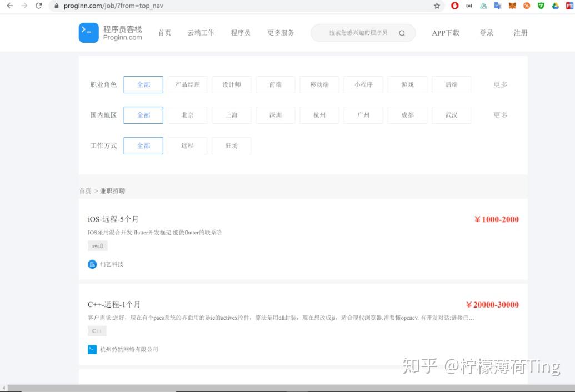Screen dimensions: 575x392
Task: Expand 更多 in the 国内地区 row
Action: (500, 115)
